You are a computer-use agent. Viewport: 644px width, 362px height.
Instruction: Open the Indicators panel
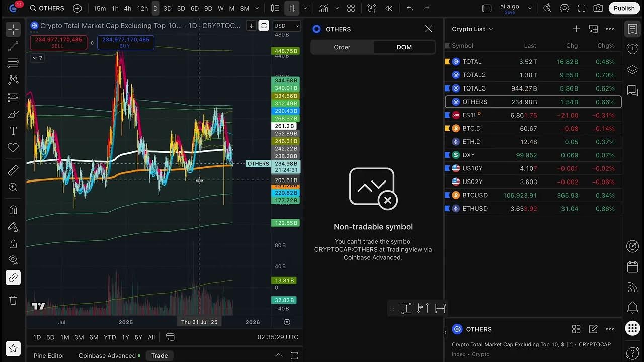[x=325, y=8]
